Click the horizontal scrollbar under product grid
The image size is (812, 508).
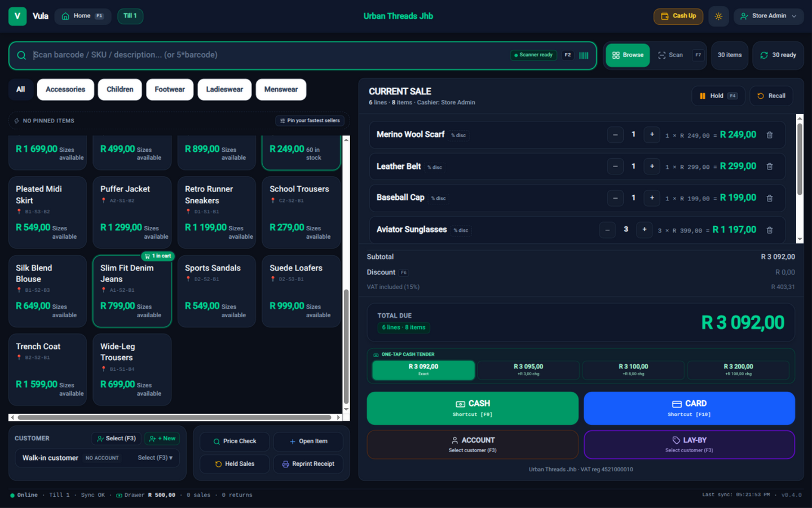(174, 418)
